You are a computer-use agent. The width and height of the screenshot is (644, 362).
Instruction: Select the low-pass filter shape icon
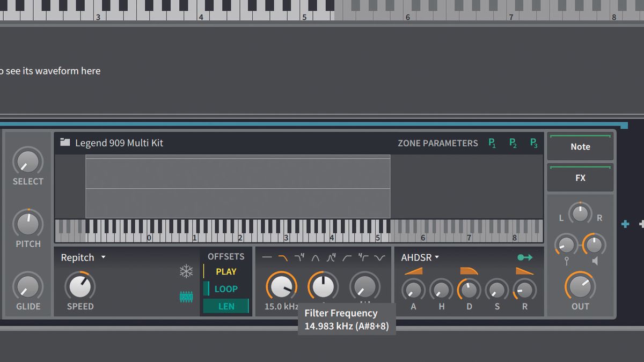pyautogui.click(x=282, y=257)
